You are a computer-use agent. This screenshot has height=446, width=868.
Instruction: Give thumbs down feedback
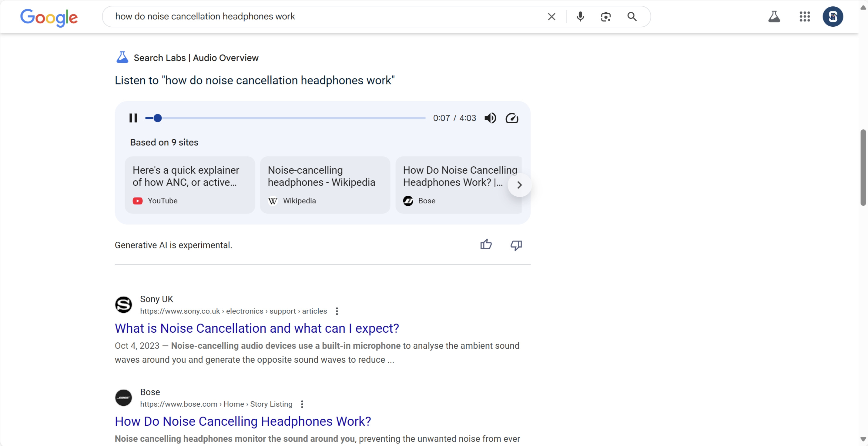(516, 245)
